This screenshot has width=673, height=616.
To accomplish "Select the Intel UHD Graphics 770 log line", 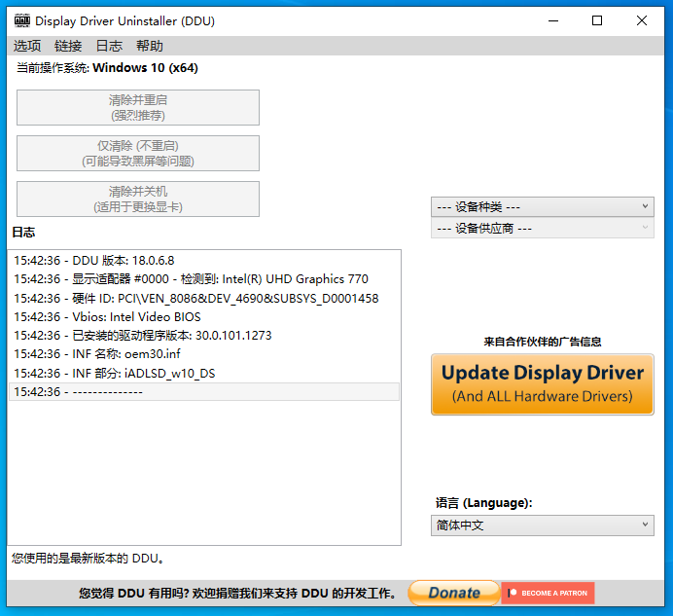I will pyautogui.click(x=191, y=279).
